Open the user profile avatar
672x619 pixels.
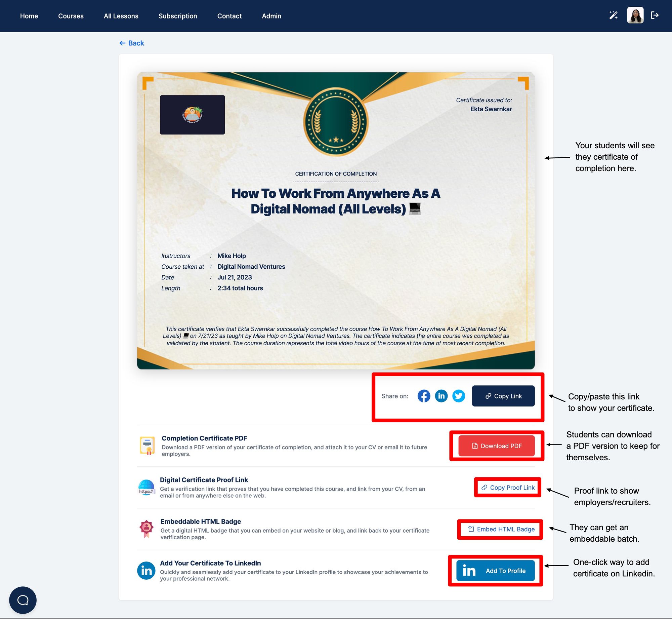[635, 15]
